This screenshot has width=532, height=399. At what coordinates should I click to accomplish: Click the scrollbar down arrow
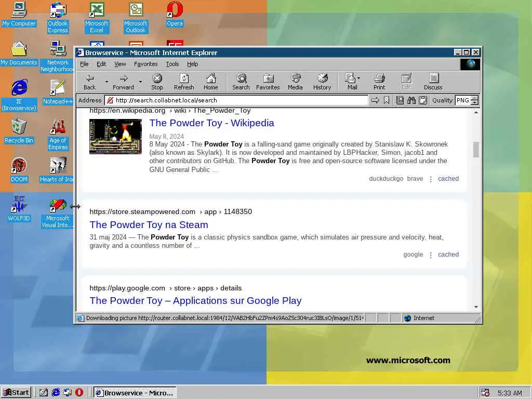[476, 307]
